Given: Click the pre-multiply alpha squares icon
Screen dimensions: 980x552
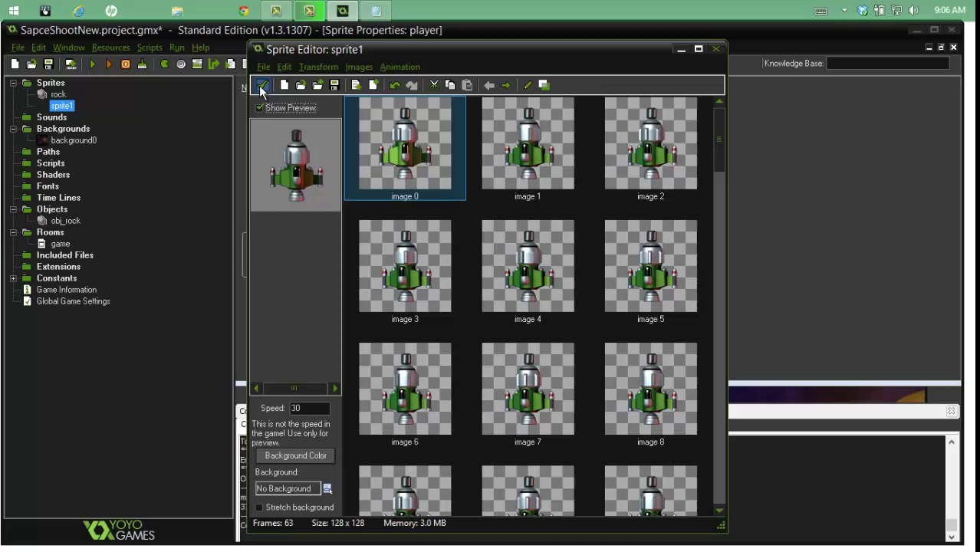Looking at the screenshot, I should coord(544,85).
